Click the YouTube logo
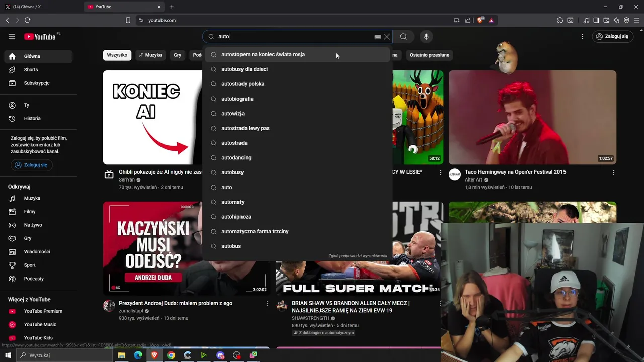 coord(40,37)
